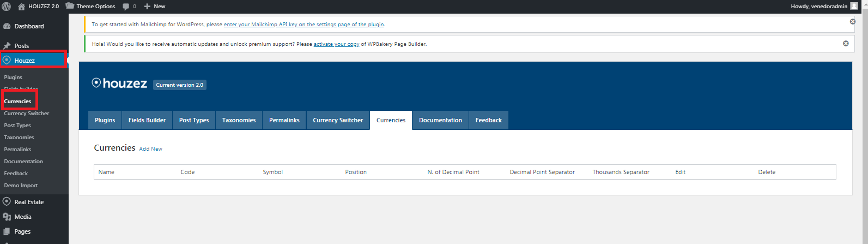Click the Code column header

coord(187,172)
